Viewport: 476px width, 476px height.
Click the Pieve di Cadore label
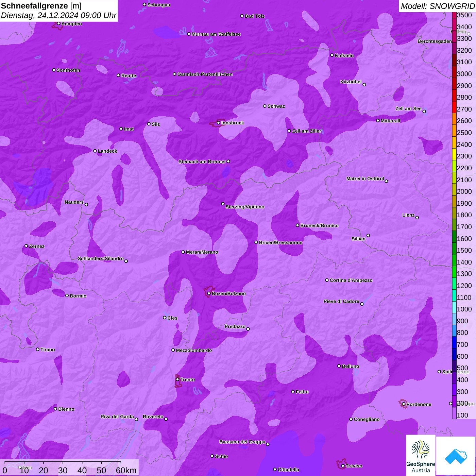coord(341,301)
